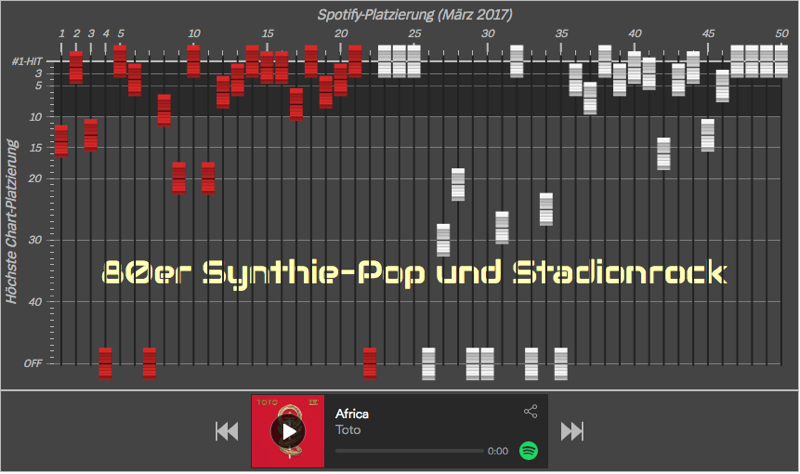This screenshot has width=800, height=474.
Task: Select the red fader at Spotify rank 1
Action: tap(61, 141)
